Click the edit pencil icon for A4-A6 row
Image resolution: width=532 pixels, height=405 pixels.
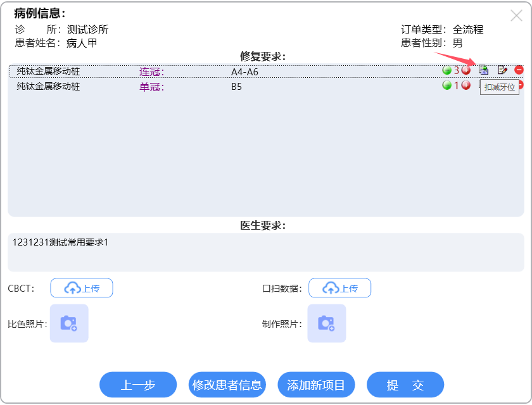point(502,70)
